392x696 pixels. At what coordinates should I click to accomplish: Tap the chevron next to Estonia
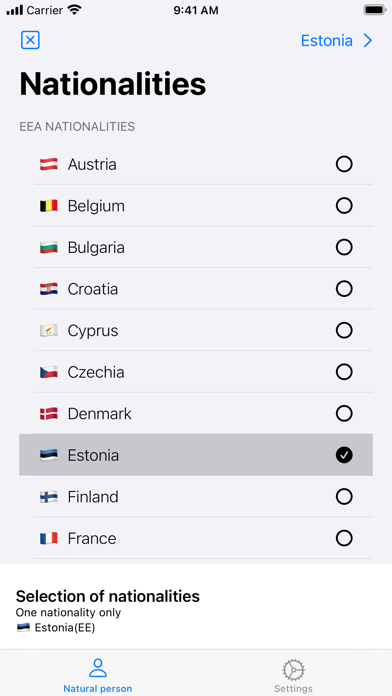368,41
